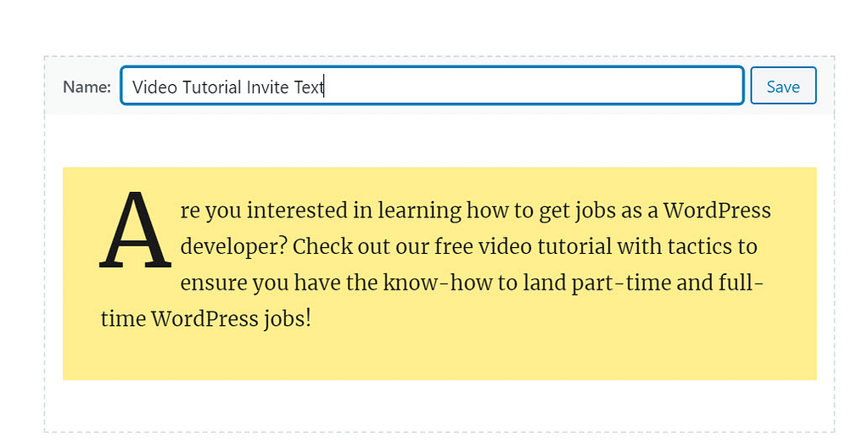Screen dimensions: 868x444
Task: Click "WordPress" on the paragraph's first line
Action: coord(717,211)
